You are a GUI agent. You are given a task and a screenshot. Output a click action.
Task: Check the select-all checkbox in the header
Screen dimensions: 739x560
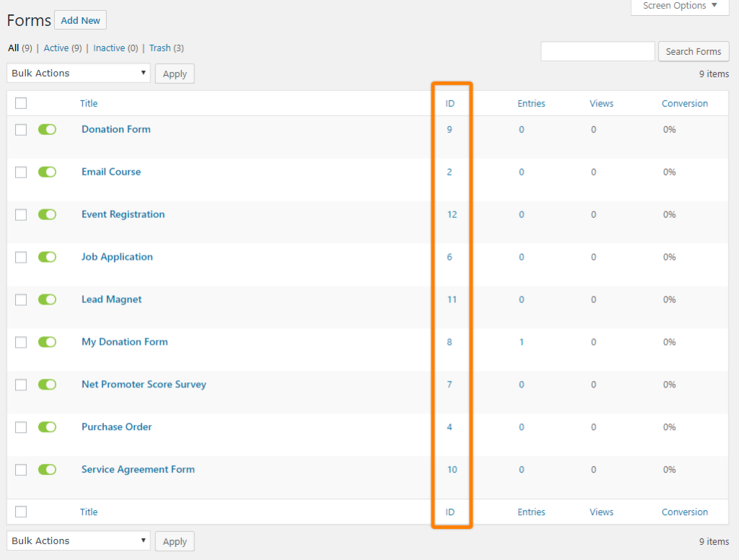pos(21,102)
